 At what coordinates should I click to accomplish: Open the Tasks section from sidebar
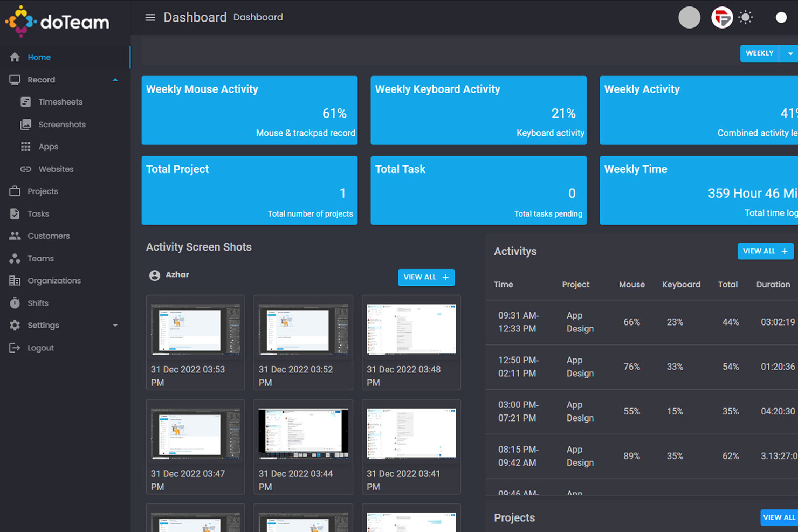(38, 214)
